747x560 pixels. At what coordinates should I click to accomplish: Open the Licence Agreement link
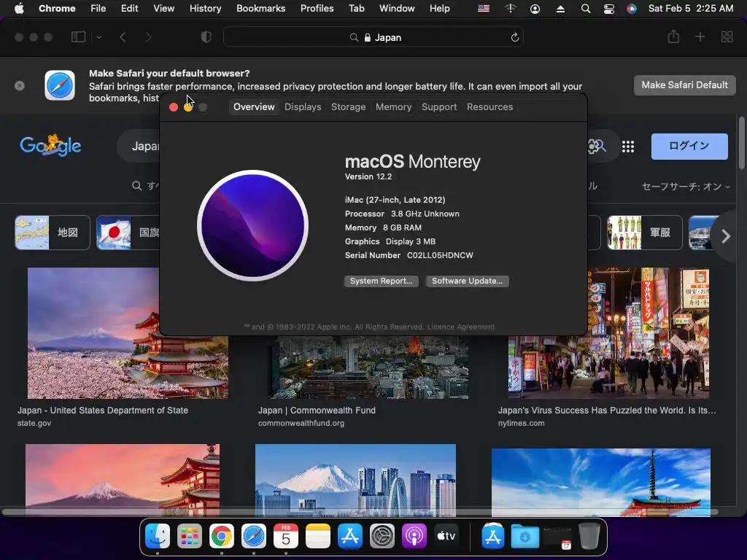(461, 327)
